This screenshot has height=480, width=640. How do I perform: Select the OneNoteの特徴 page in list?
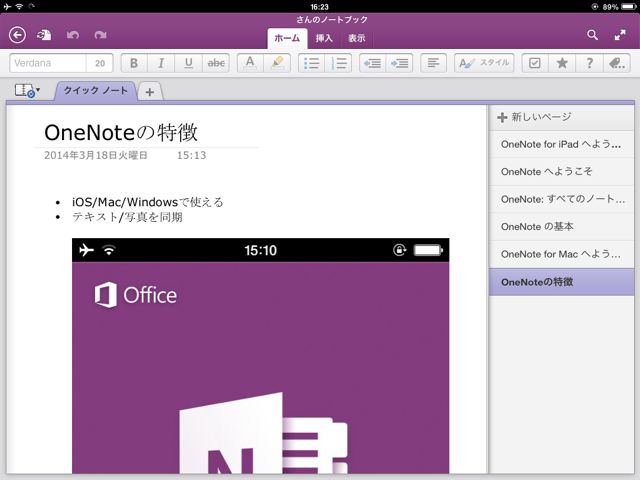(x=561, y=282)
